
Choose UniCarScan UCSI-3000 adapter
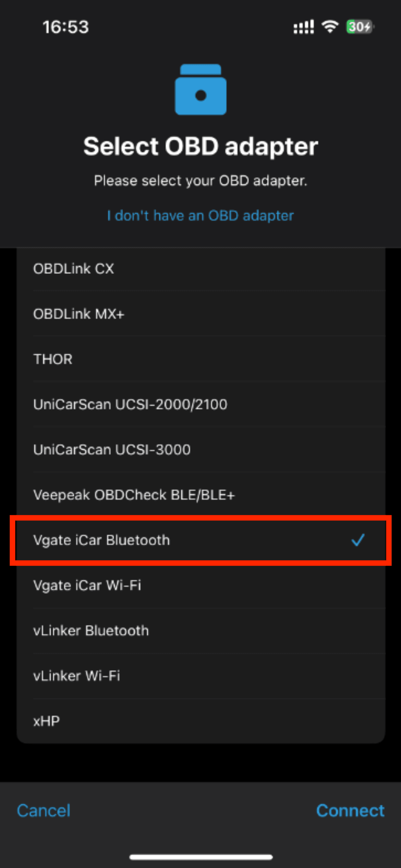click(x=201, y=449)
